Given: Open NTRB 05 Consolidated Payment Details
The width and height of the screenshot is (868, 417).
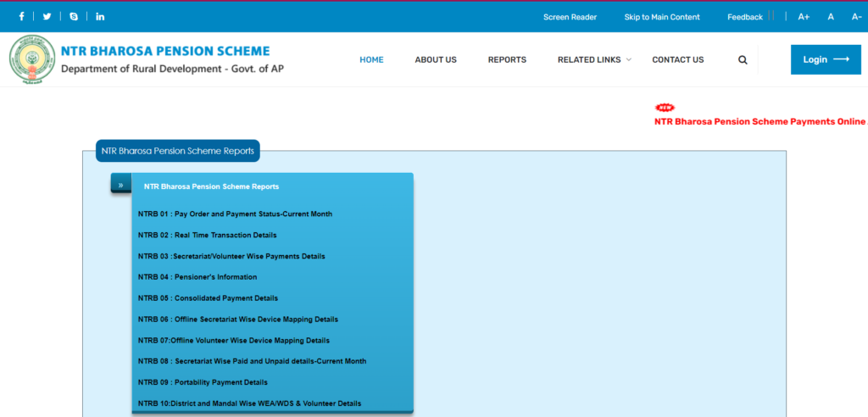Looking at the screenshot, I should pos(208,298).
